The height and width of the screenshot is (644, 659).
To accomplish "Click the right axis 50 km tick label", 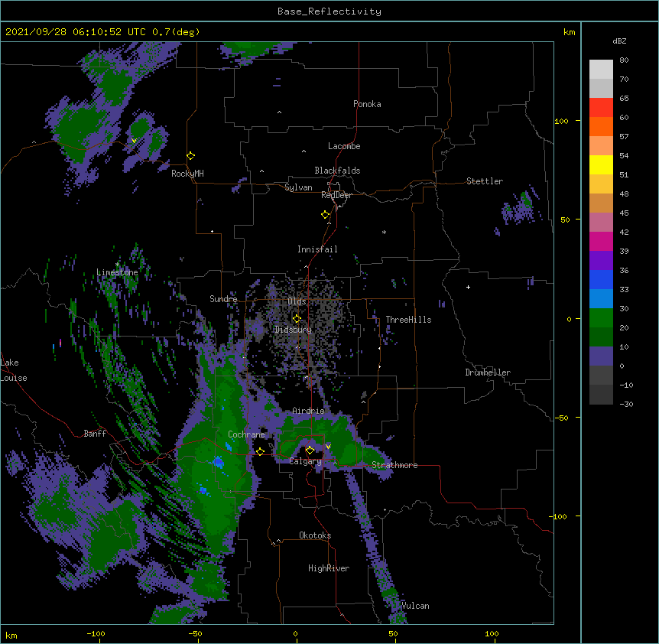I will pyautogui.click(x=565, y=220).
